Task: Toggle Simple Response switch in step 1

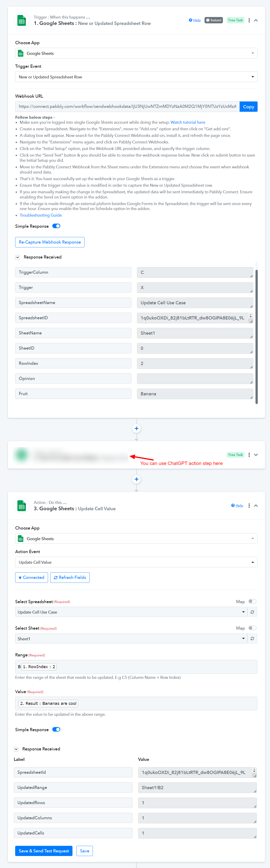Action: (56, 226)
